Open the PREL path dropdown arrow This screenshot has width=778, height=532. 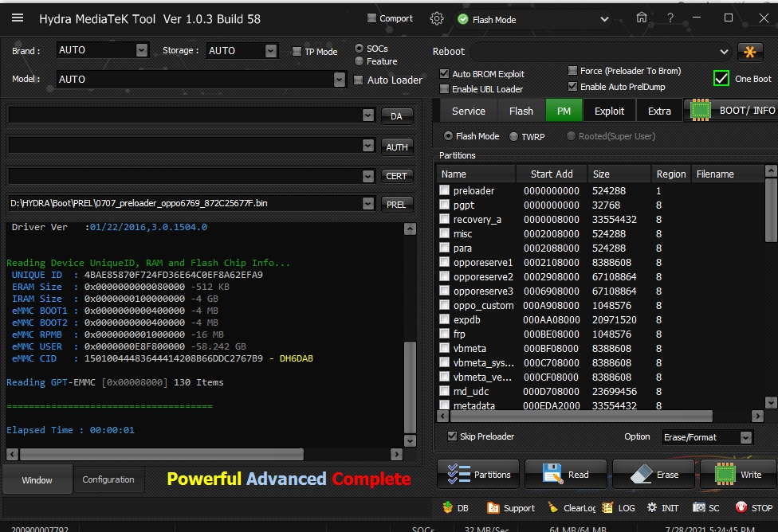coord(368,203)
